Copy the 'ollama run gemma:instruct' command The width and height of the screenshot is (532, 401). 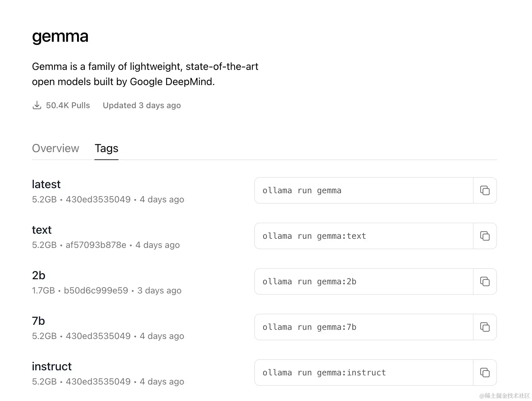pyautogui.click(x=485, y=373)
